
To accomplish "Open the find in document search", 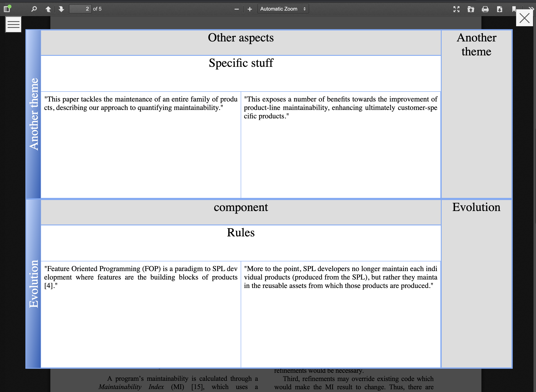I will click(34, 9).
